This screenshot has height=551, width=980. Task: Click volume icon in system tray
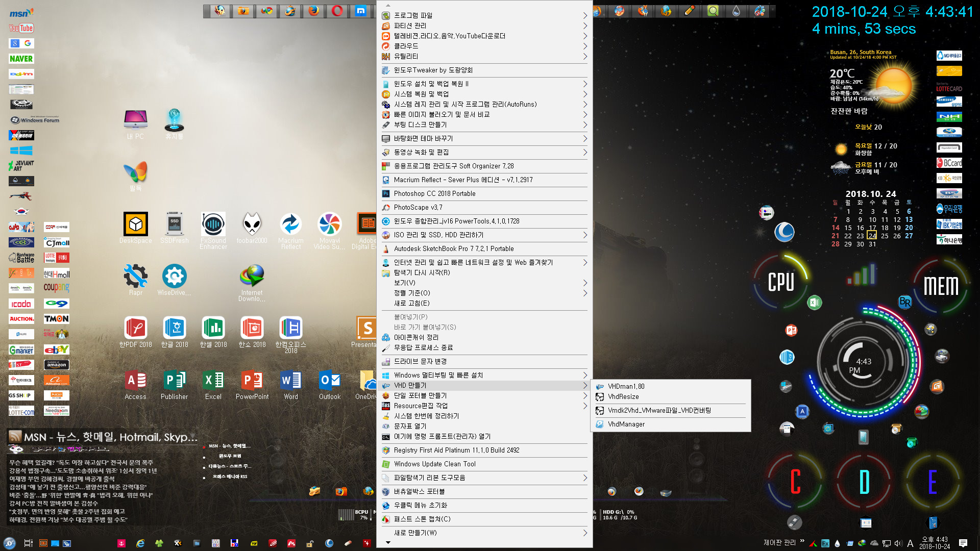point(898,543)
